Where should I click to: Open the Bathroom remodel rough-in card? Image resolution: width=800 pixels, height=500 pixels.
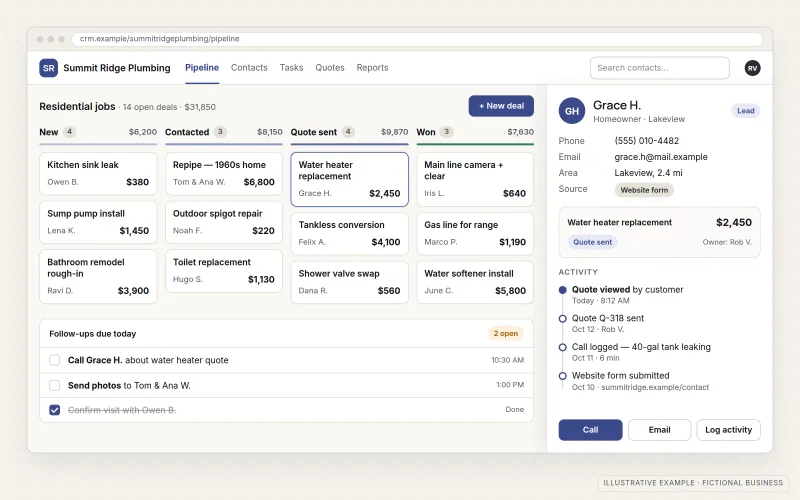coord(98,277)
